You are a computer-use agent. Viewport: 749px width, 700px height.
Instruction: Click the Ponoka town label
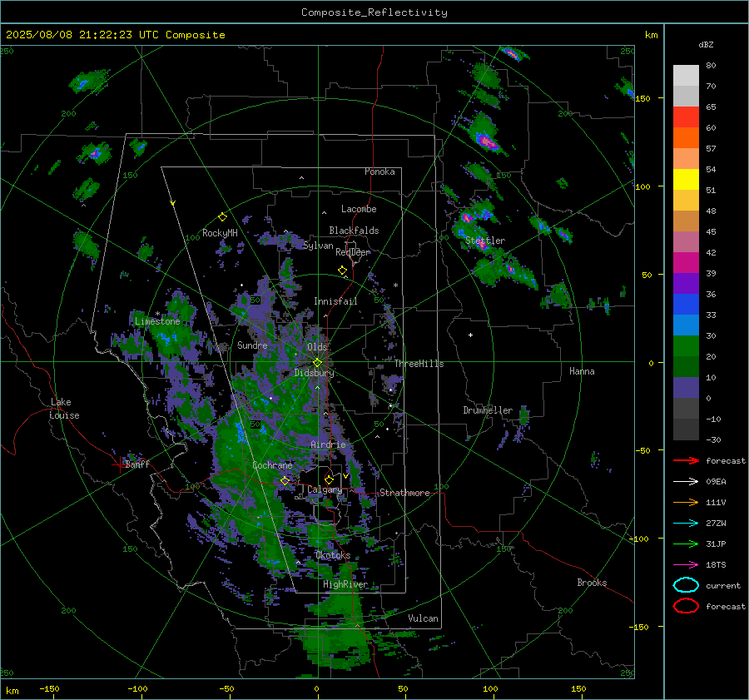379,171
